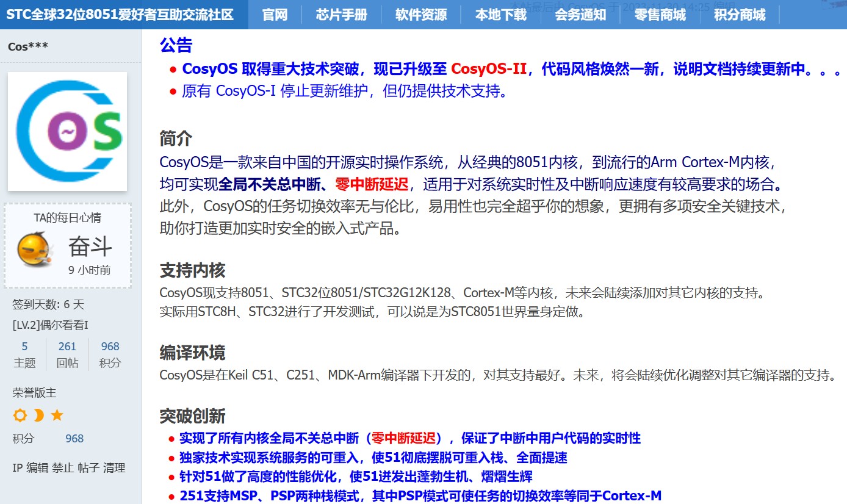This screenshot has height=504, width=847.
Task: Select 本地下载 in the top bar
Action: click(x=501, y=15)
